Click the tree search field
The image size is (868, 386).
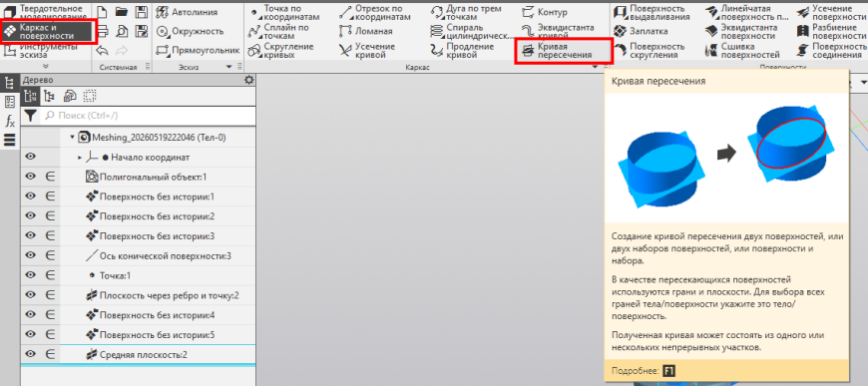[148, 116]
